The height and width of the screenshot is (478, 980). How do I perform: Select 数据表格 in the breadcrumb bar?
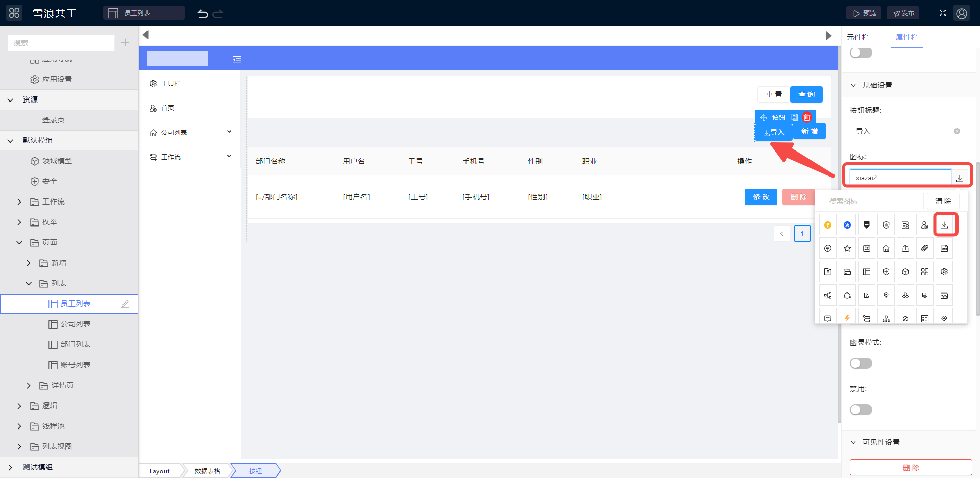(x=207, y=471)
